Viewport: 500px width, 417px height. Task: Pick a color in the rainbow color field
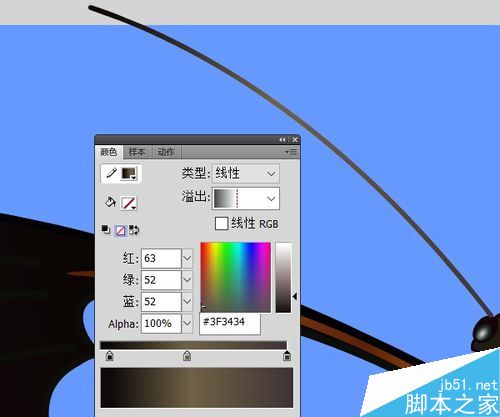click(236, 277)
